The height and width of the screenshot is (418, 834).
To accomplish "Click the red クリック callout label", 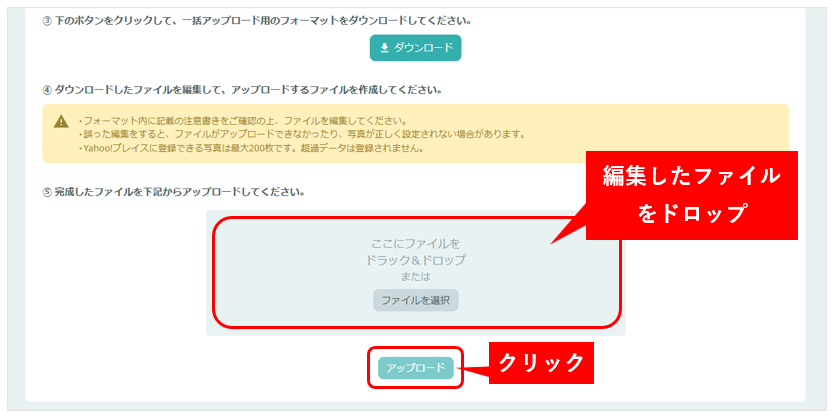I will pos(541,363).
